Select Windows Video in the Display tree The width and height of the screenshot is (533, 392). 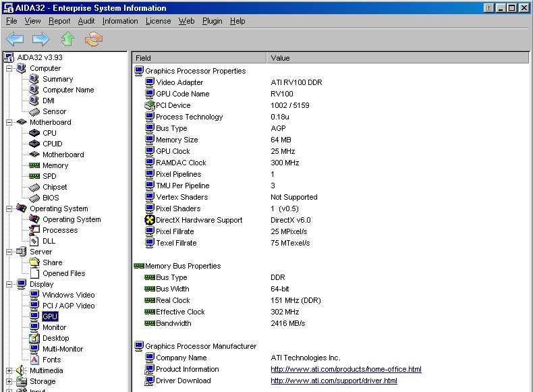coord(68,295)
